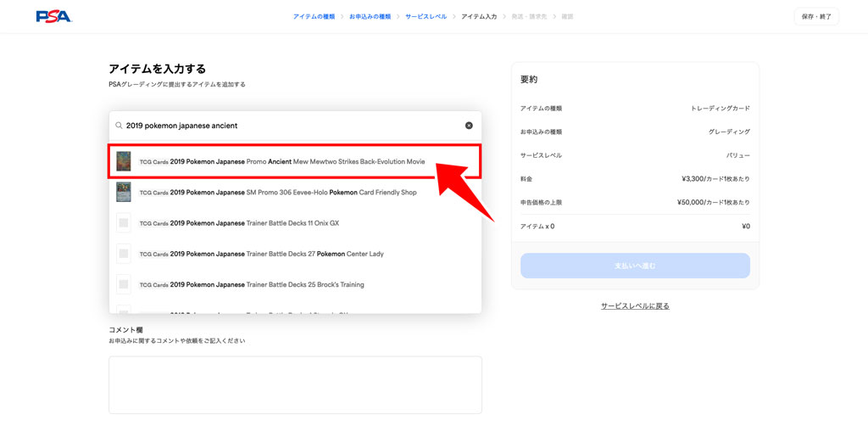868x426 pixels.
Task: Click the PSA logo
Action: tap(54, 17)
